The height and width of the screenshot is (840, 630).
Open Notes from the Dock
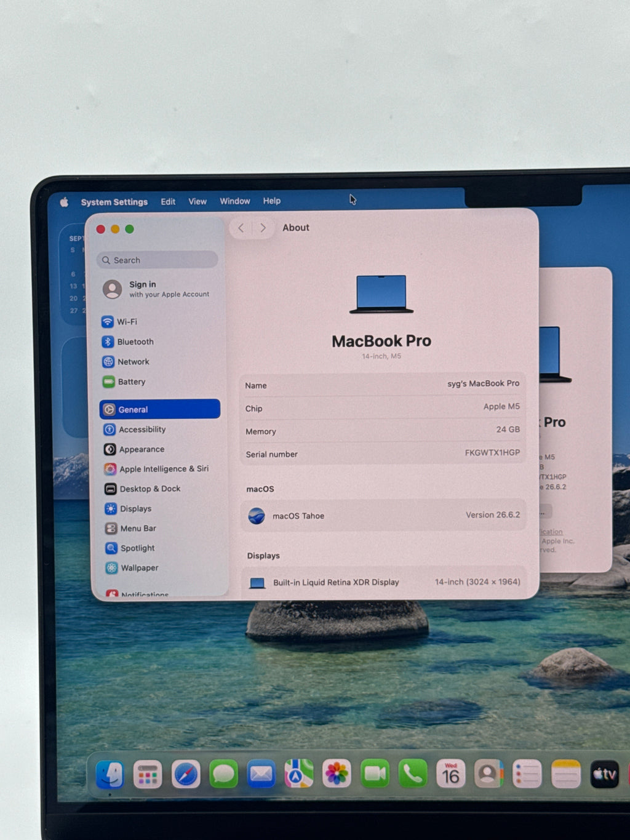pos(566,774)
